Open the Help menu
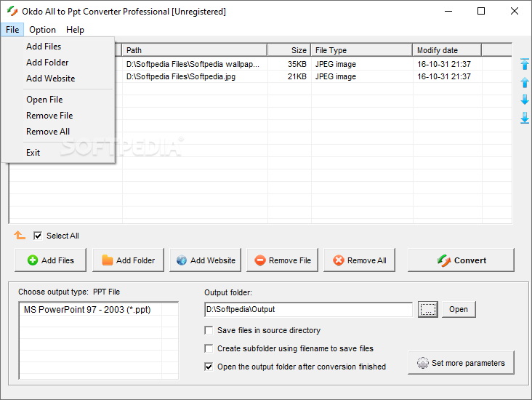The height and width of the screenshot is (400, 532). coord(75,30)
